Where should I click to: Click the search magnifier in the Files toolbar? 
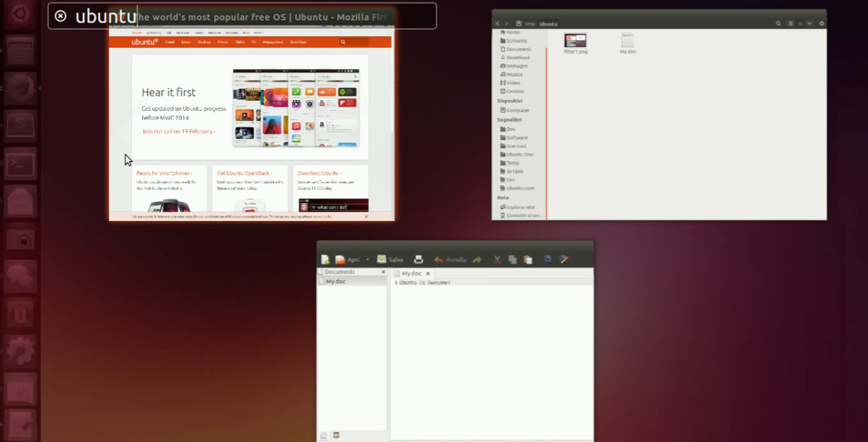click(779, 24)
